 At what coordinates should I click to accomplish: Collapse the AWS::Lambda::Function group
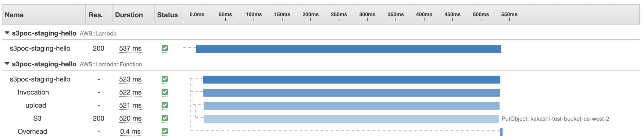point(7,64)
